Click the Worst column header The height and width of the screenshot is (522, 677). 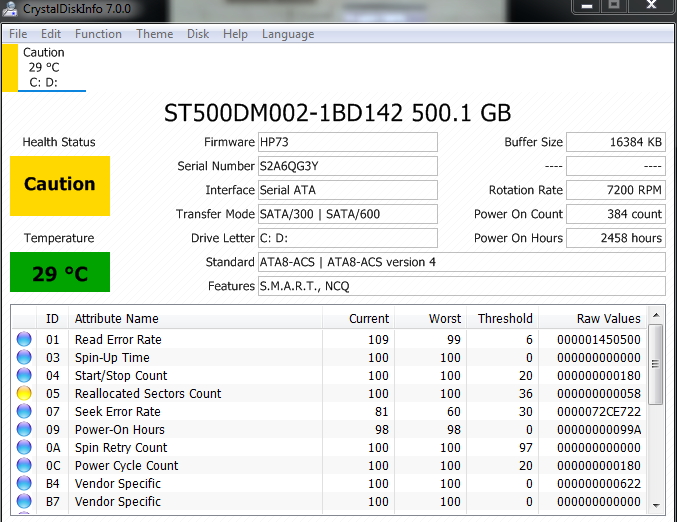[430, 319]
